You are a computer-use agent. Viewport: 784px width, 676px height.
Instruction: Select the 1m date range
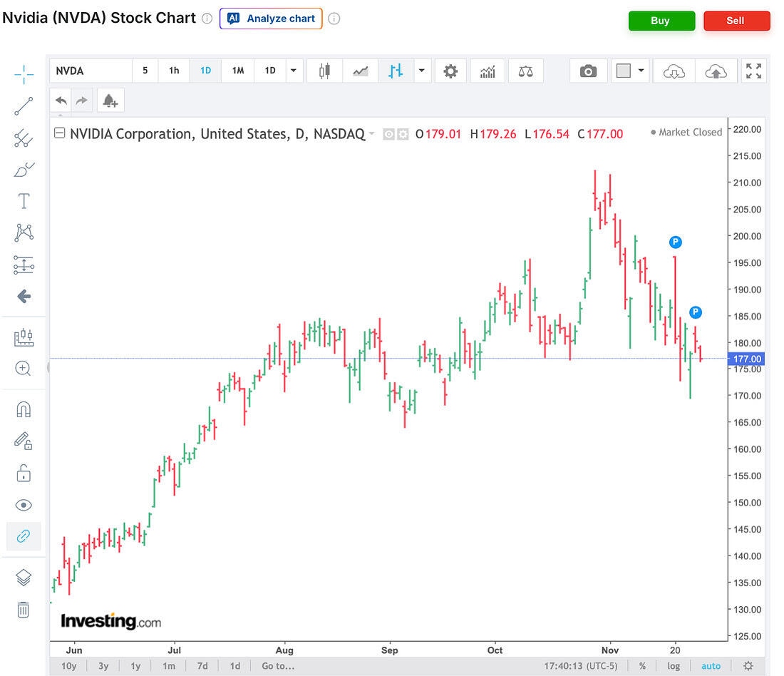click(x=169, y=666)
